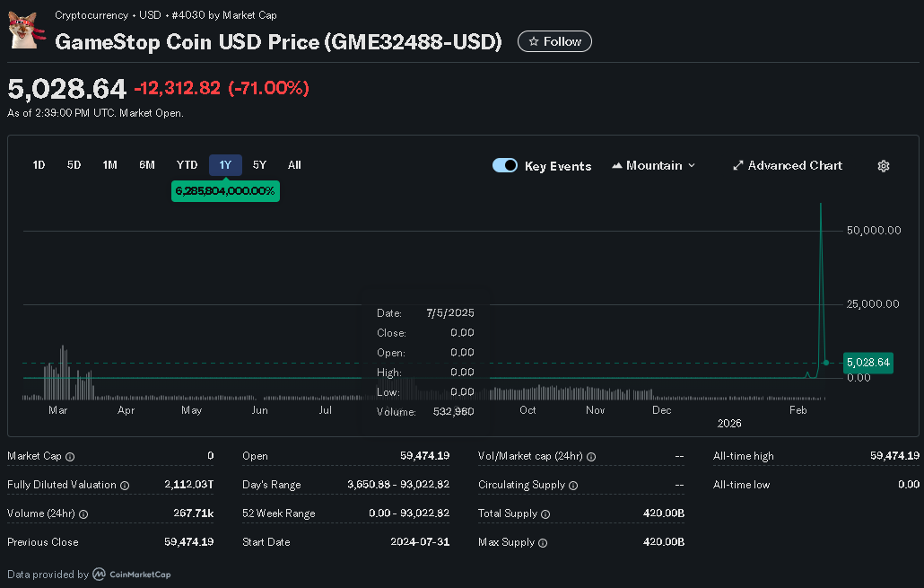Viewport: 924px width, 588px height.
Task: Select the 1Y time range
Action: click(x=225, y=165)
